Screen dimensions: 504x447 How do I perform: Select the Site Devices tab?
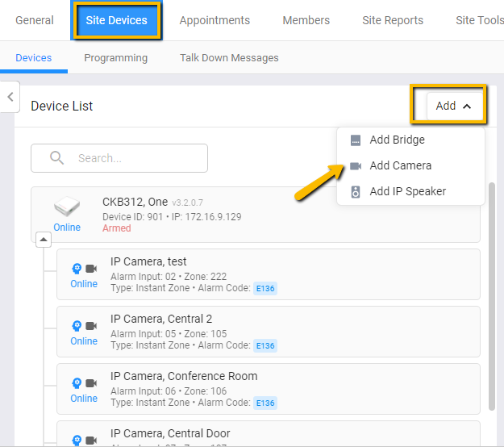point(116,20)
